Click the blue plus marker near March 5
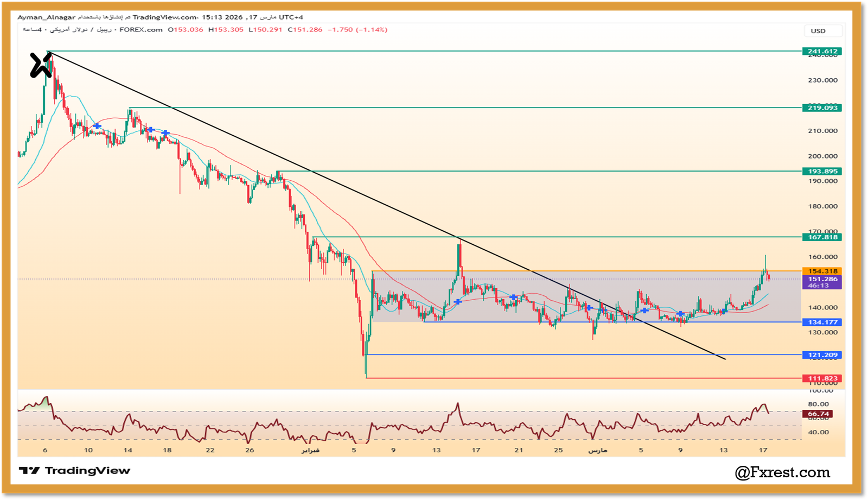 click(x=644, y=311)
